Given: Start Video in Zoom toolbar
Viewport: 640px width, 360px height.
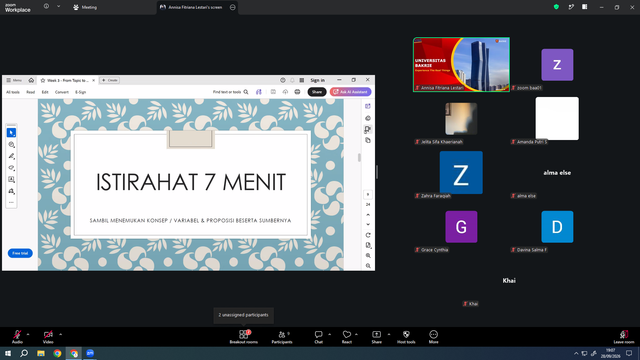Looking at the screenshot, I should pos(48,336).
